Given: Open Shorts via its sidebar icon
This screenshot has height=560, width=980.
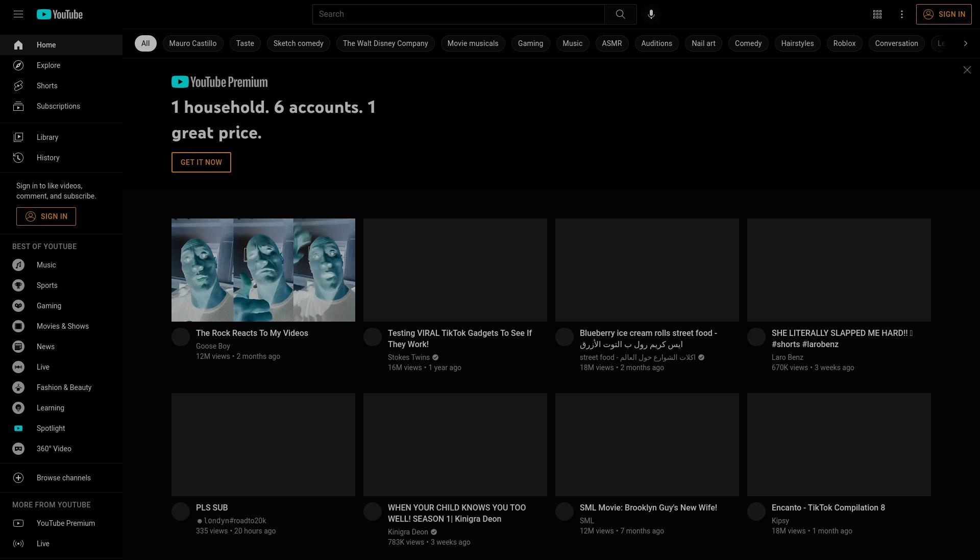Looking at the screenshot, I should [18, 86].
